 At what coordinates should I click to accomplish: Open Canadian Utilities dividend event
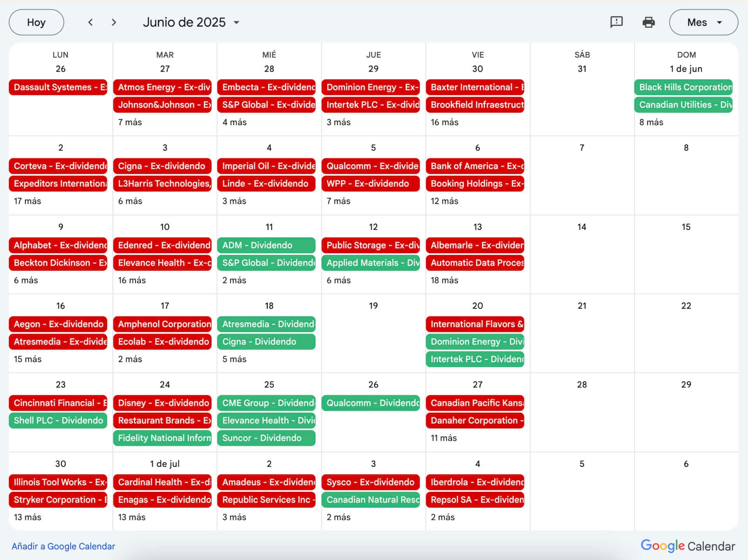683,105
